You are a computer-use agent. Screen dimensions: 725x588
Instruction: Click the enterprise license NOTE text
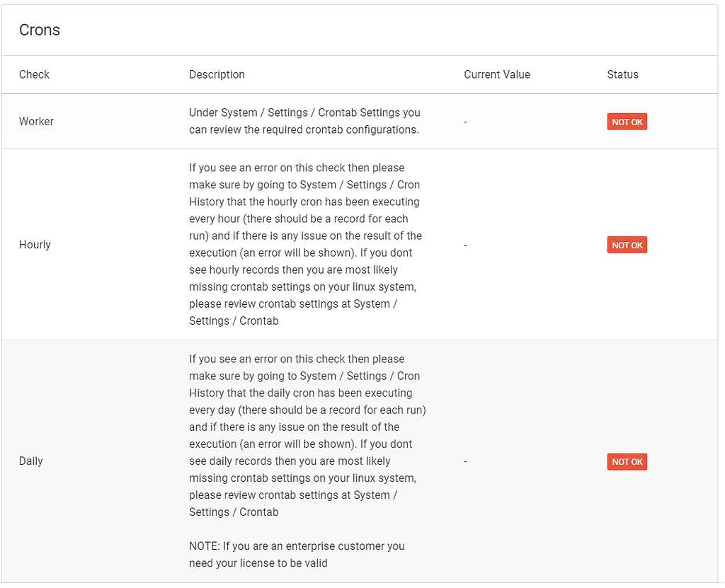point(296,554)
